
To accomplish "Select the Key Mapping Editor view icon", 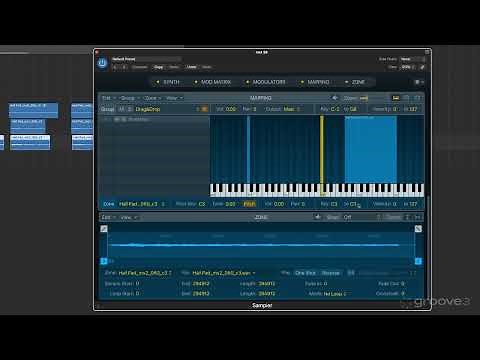I will pos(396,98).
